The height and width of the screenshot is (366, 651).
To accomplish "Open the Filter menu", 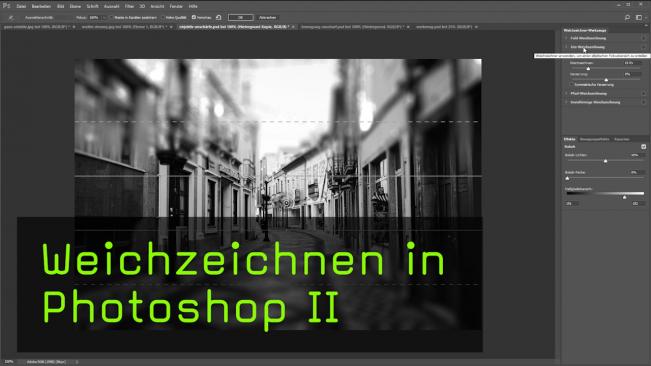I will tap(129, 6).
